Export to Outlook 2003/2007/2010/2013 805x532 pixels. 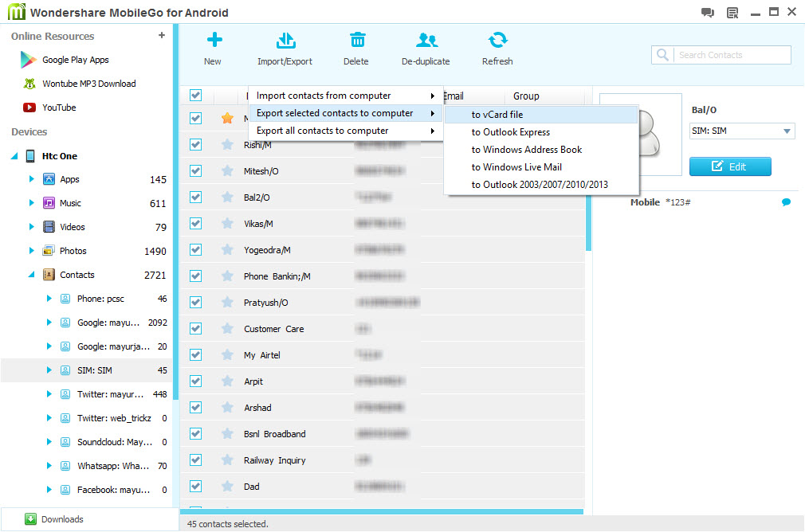(541, 185)
